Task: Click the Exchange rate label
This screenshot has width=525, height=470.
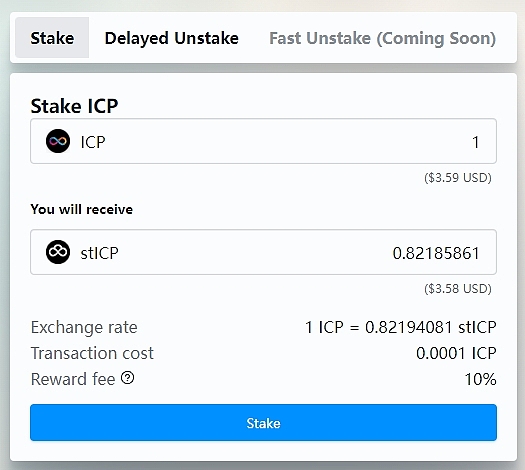Action: coord(84,327)
